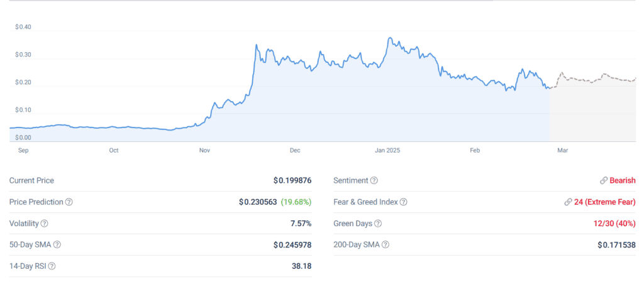Click Fear & Greed Index info icon

[x=404, y=202]
